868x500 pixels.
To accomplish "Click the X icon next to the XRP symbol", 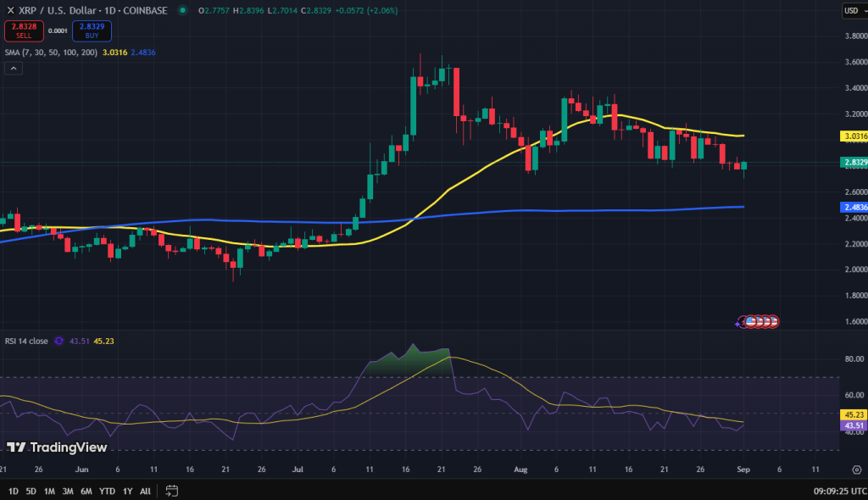I will (11, 10).
